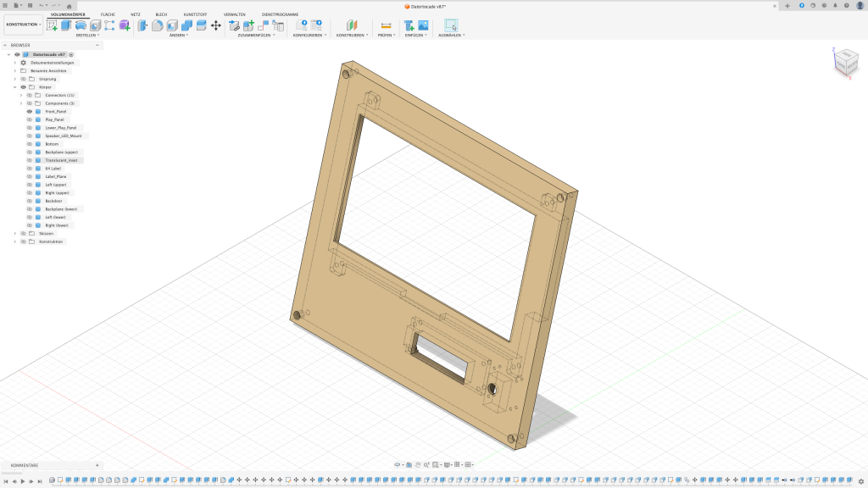
Task: Activate the selection tool above Auswählen
Action: pos(451,25)
